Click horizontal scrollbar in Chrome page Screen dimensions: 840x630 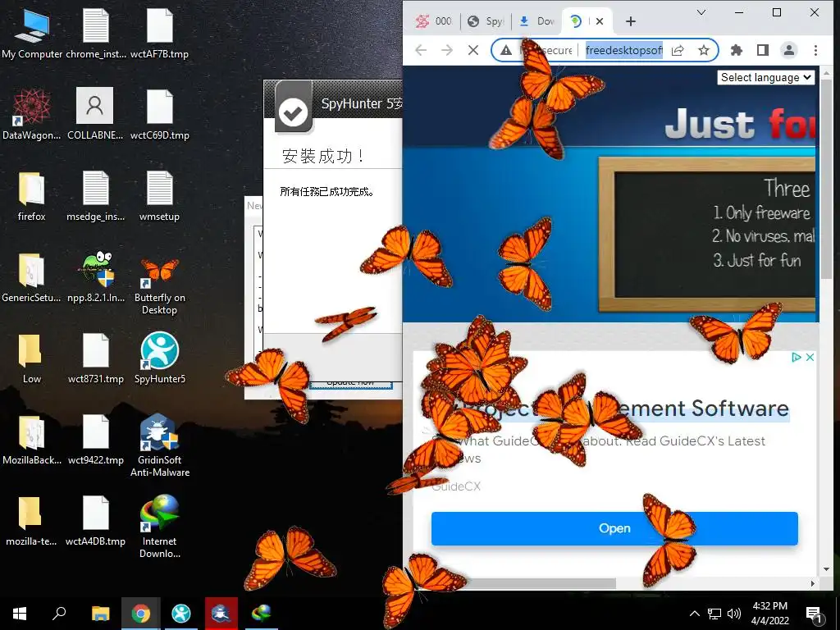tap(542, 583)
